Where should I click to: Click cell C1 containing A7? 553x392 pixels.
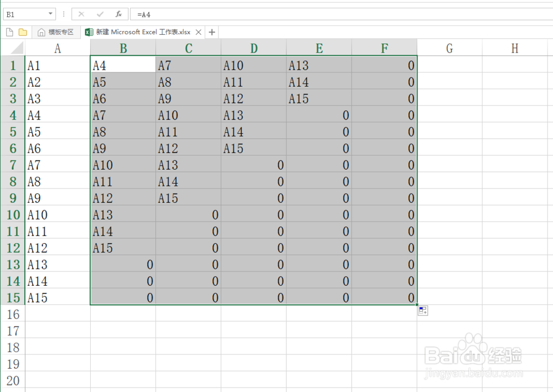(x=189, y=65)
